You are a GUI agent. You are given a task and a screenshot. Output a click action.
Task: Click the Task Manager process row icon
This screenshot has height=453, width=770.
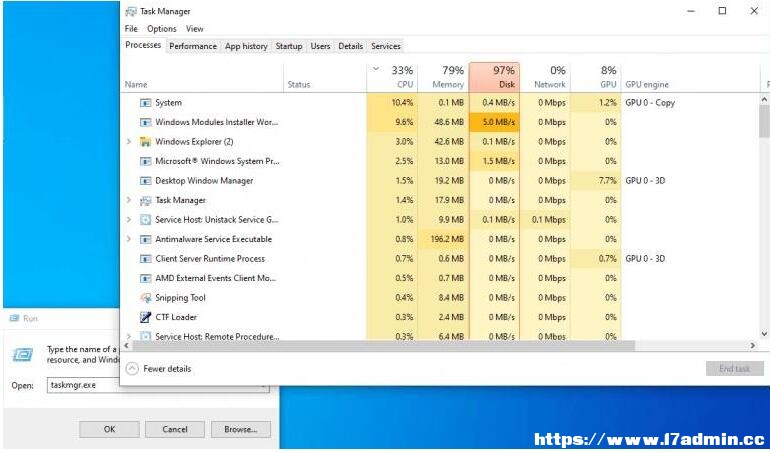[x=145, y=200]
